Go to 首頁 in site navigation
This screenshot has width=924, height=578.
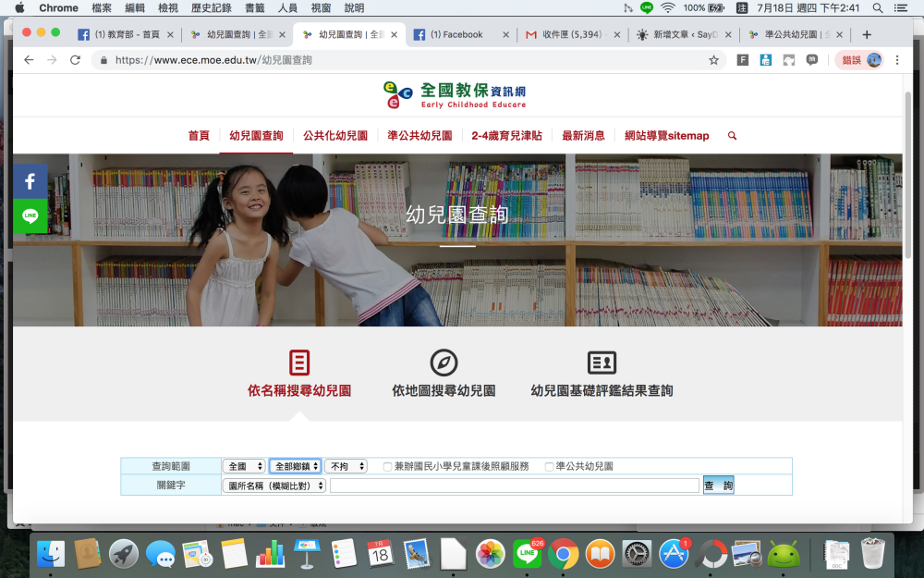pyautogui.click(x=199, y=136)
